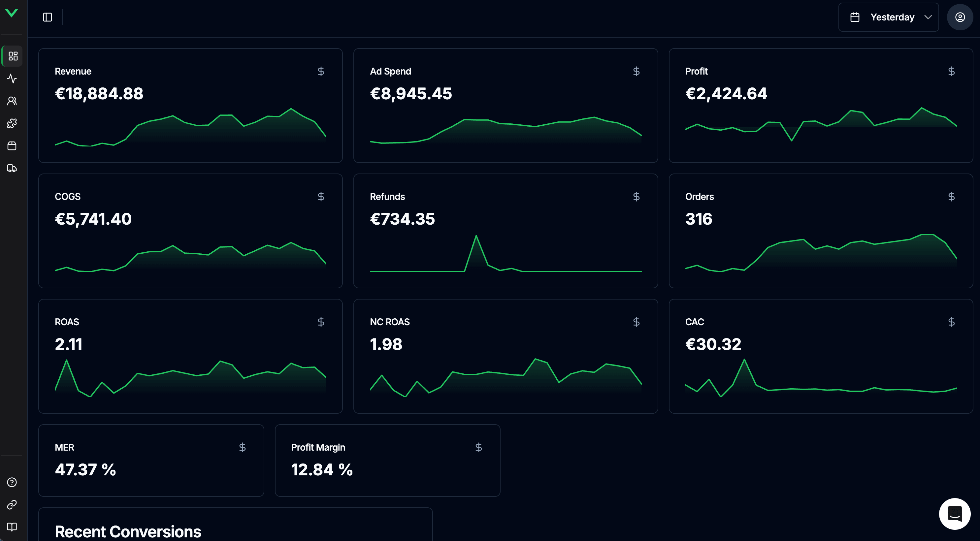Select the Recent Conversions section heading
Screen dimensions: 980x541
click(128, 531)
